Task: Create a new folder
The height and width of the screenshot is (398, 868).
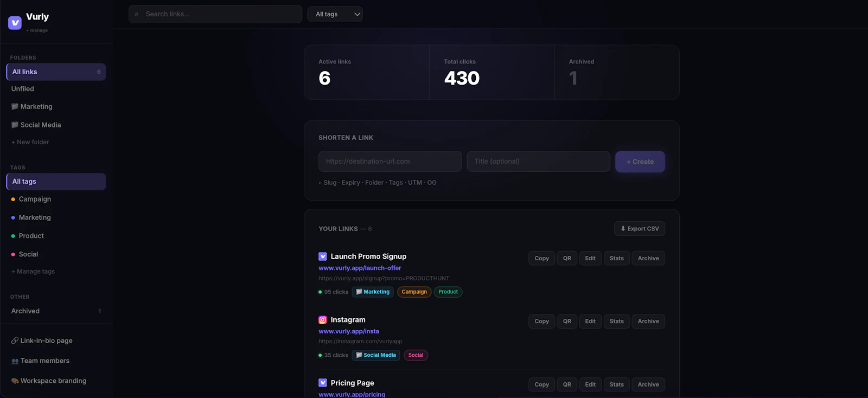Action: 30,142
